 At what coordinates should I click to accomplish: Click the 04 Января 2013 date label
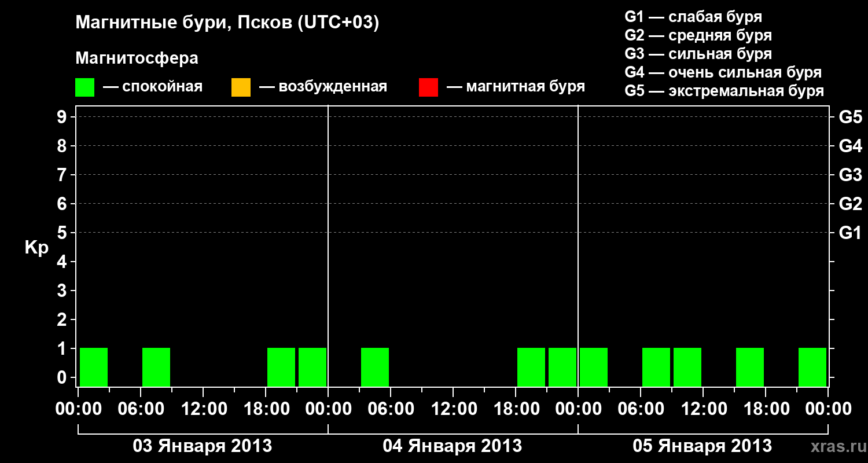tap(453, 446)
